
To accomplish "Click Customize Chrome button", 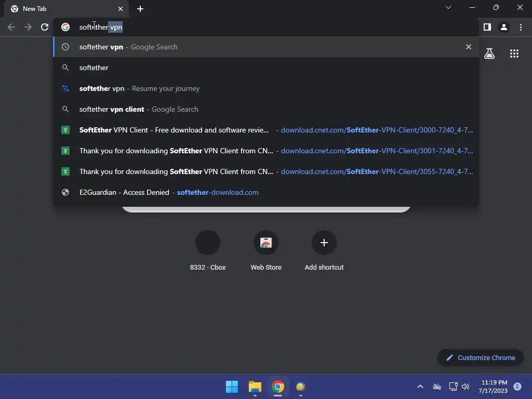I will (481, 357).
